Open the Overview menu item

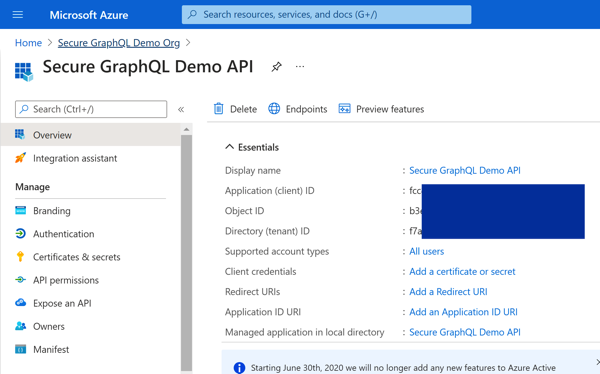[90, 135]
